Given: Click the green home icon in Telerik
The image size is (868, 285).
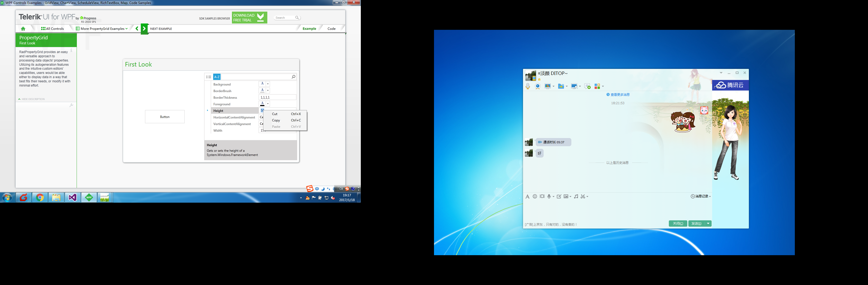Looking at the screenshot, I should click(23, 28).
